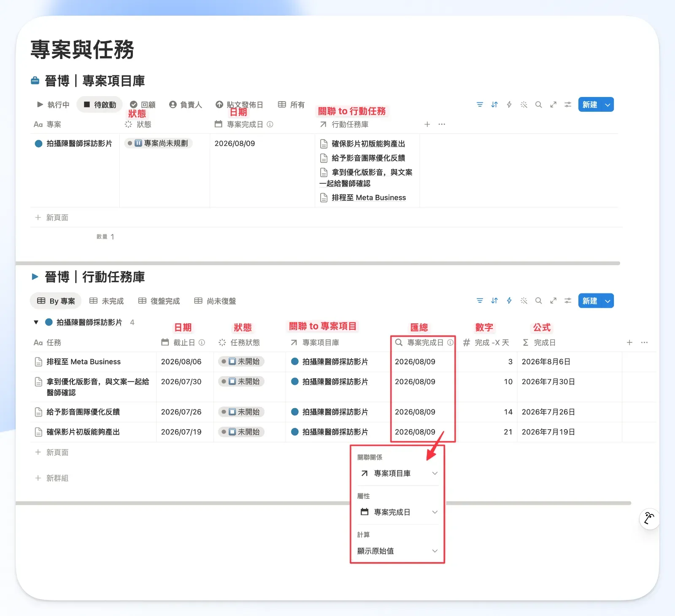Click 任務狀態 column header
This screenshot has height=616, width=675.
click(x=240, y=342)
